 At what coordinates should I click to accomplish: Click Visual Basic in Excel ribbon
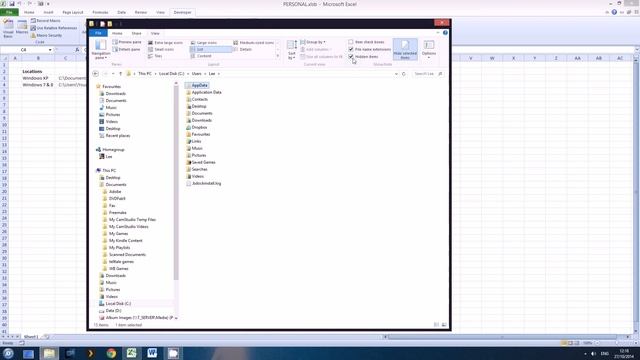pos(8,28)
